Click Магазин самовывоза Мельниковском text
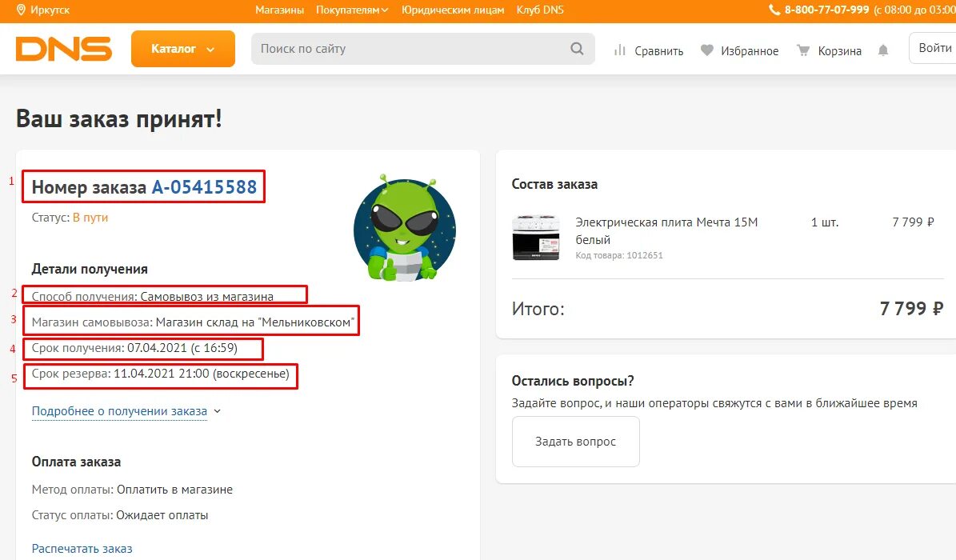The height and width of the screenshot is (560, 956). tap(193, 322)
